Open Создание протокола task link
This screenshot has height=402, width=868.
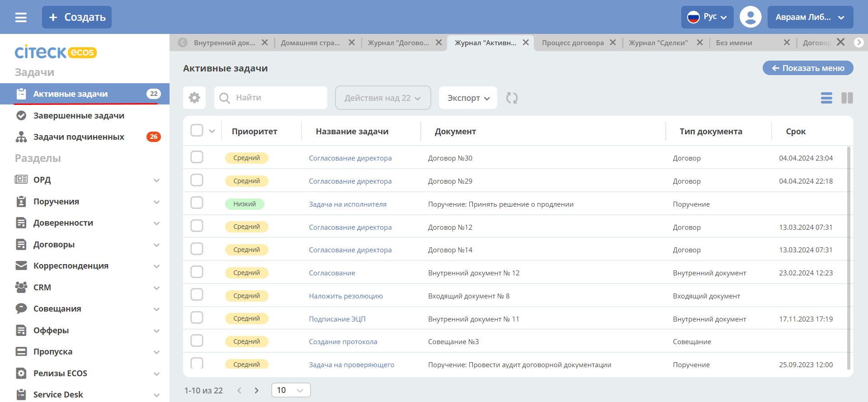(343, 341)
